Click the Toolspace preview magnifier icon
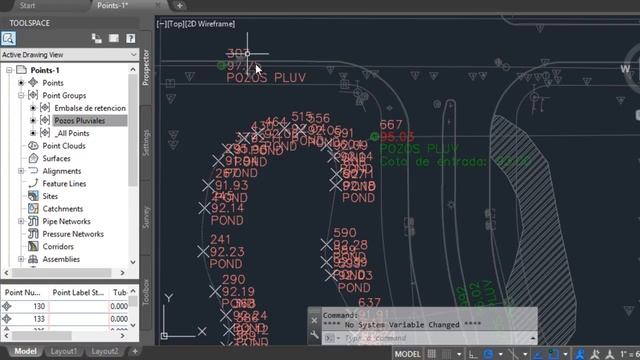The width and height of the screenshot is (640, 360). coord(9,38)
